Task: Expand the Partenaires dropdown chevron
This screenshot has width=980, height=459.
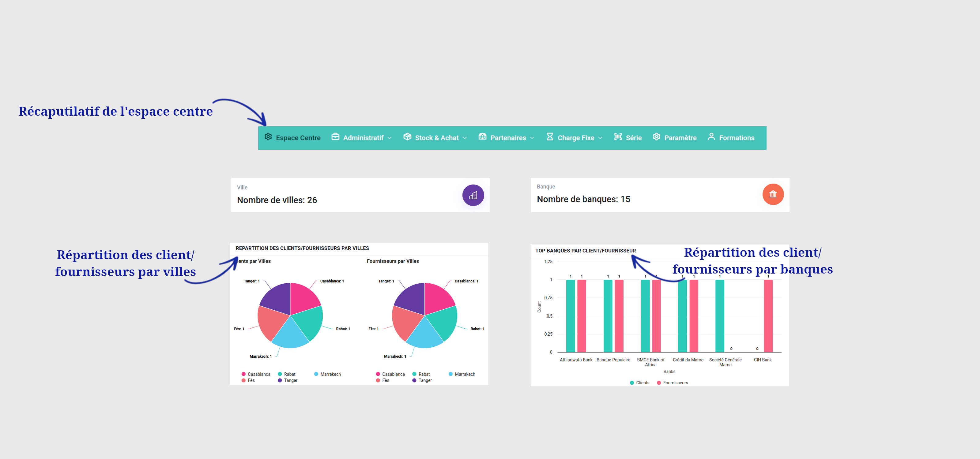Action: 532,138
